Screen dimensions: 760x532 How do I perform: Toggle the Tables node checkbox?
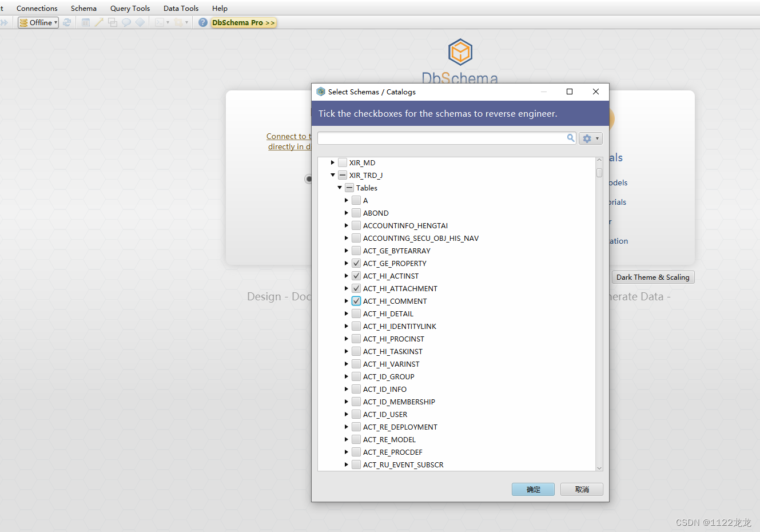349,188
